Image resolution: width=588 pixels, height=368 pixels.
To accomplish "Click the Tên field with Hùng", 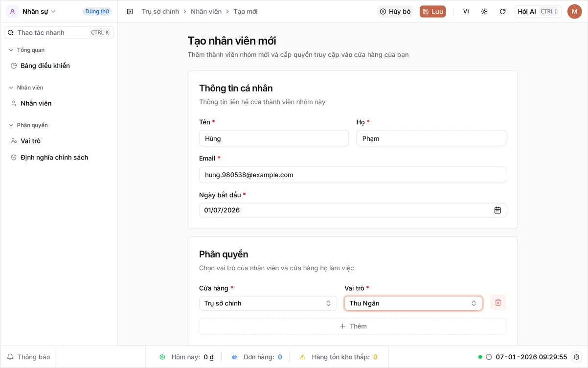I will click(274, 138).
